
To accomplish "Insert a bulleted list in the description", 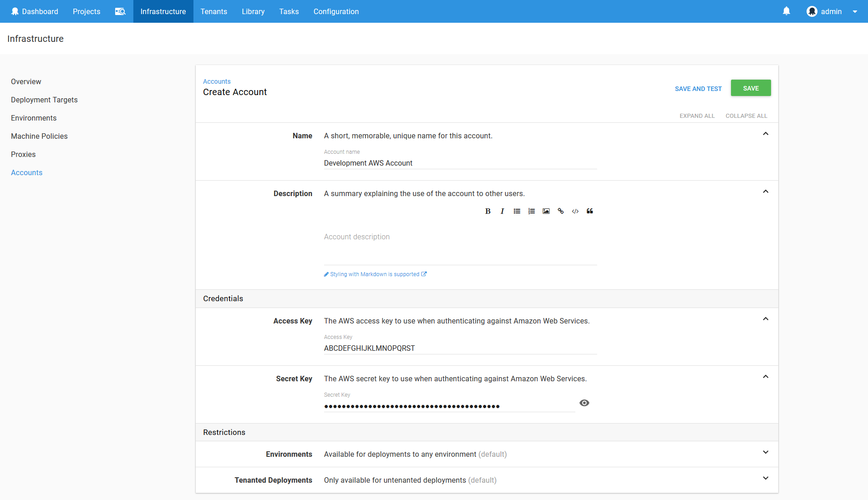I will [517, 211].
